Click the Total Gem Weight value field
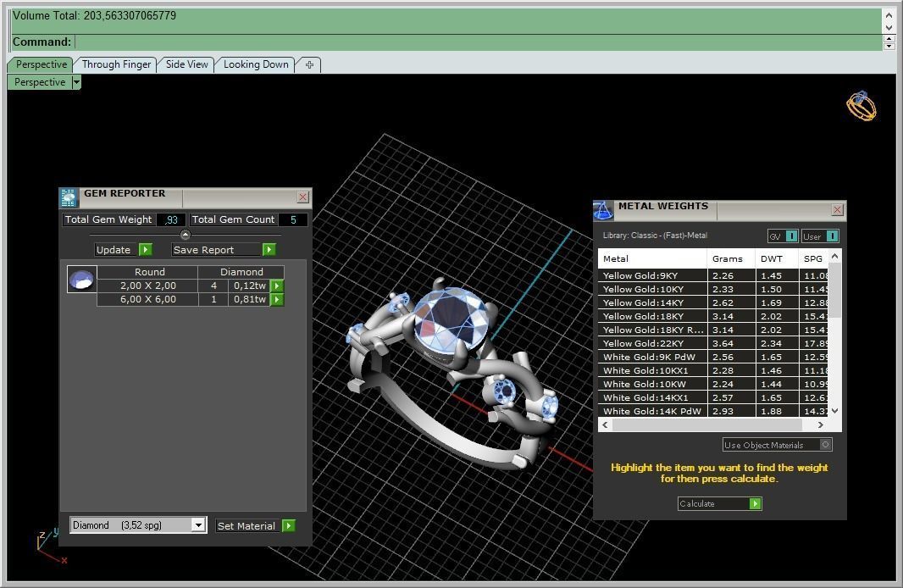903x588 pixels. [x=171, y=220]
